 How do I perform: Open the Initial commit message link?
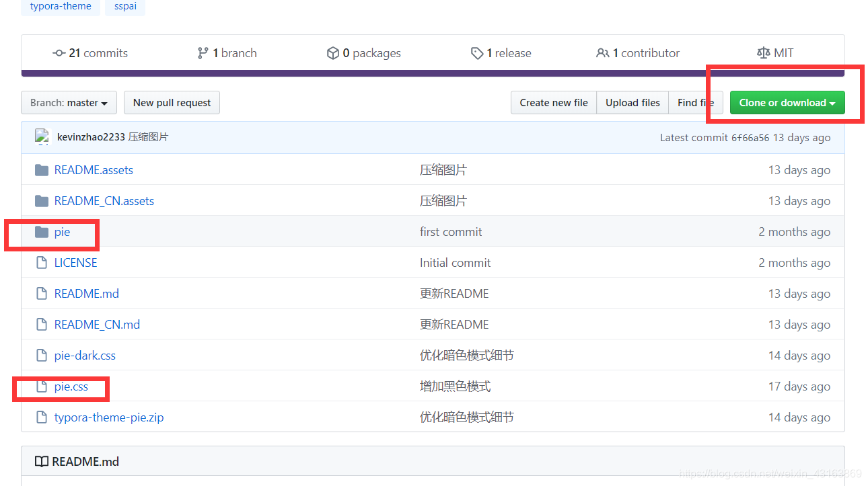click(455, 263)
